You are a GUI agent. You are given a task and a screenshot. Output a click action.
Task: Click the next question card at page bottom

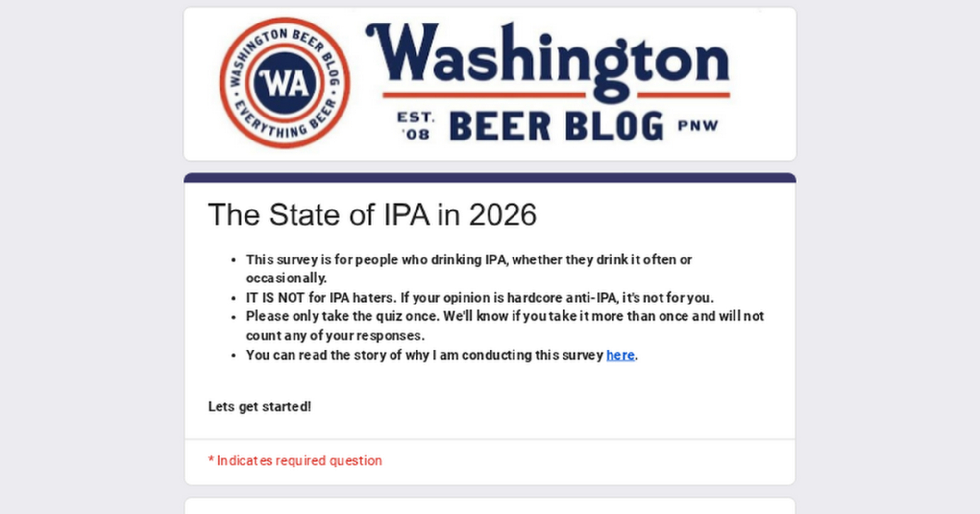[x=490, y=506]
